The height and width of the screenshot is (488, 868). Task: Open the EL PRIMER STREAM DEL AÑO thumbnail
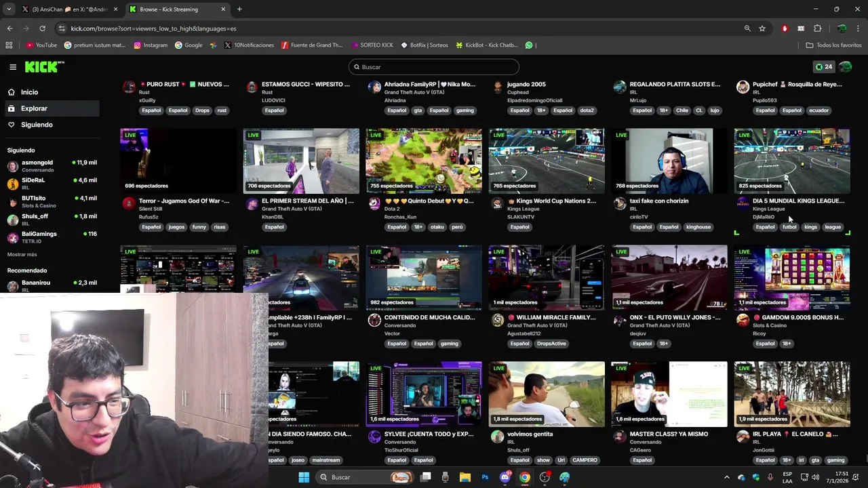(301, 161)
